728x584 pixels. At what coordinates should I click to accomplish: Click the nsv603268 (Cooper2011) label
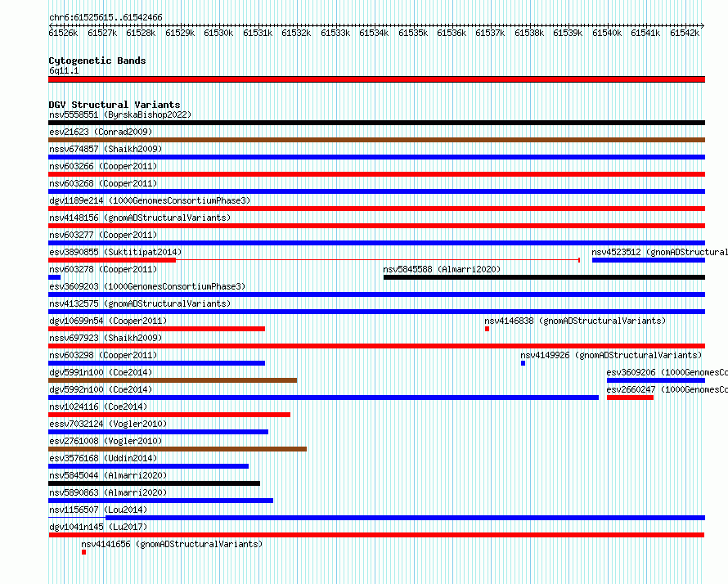point(103,183)
